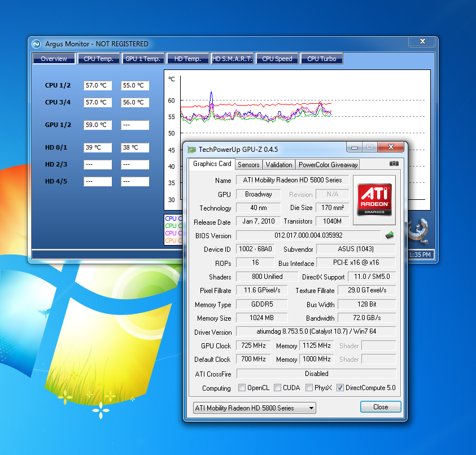476x455 pixels.
Task: Click the Memory Type field GDDR5
Action: (261, 304)
